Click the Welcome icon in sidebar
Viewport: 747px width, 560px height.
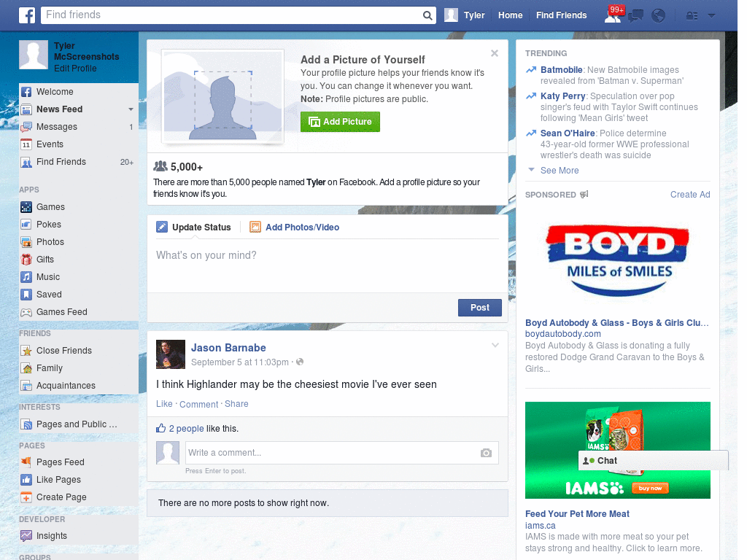[x=26, y=92]
